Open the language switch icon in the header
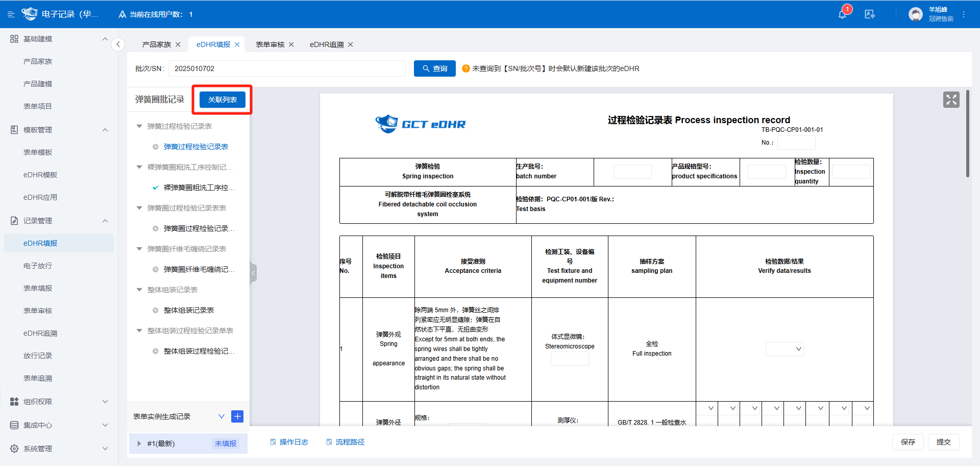 point(870,14)
